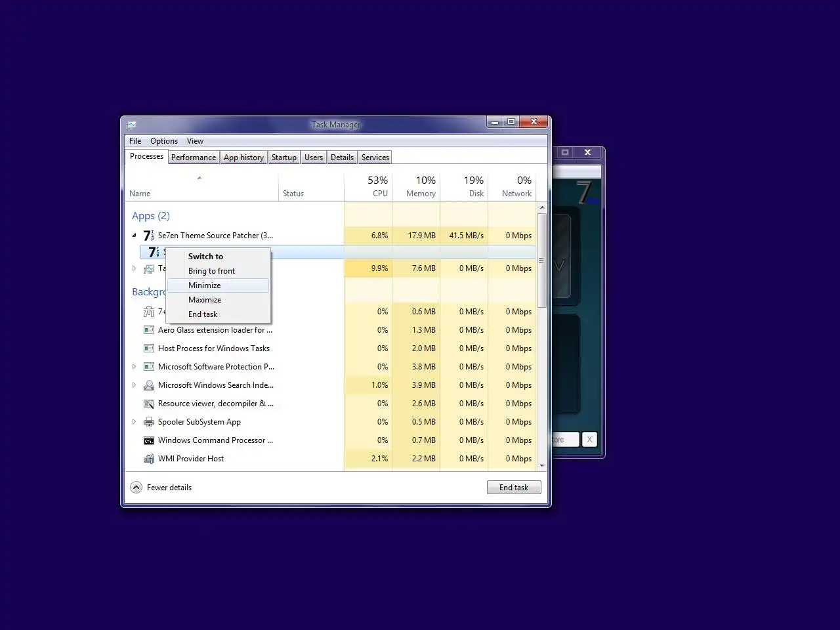The height and width of the screenshot is (630, 840).
Task: Click the scrollbar up arrow
Action: [541, 207]
